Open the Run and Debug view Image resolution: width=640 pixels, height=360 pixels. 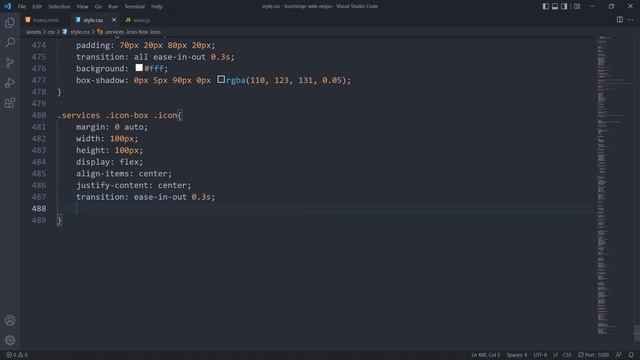tap(10, 83)
